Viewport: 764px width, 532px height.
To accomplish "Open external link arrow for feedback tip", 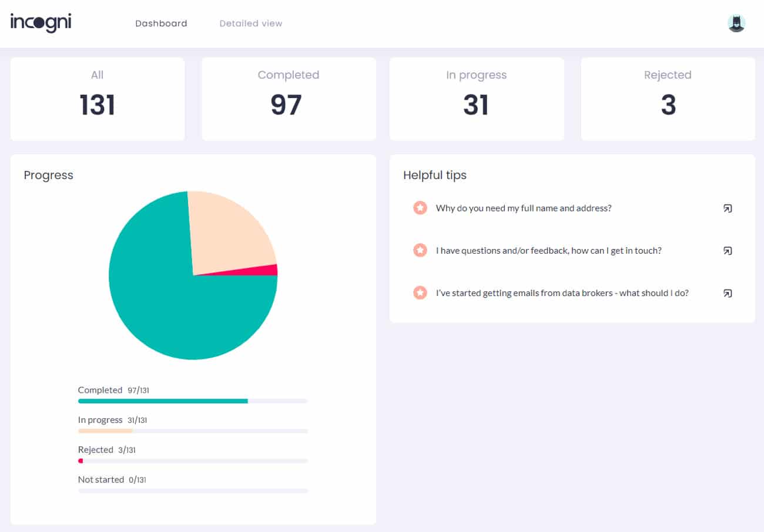I will (x=728, y=251).
